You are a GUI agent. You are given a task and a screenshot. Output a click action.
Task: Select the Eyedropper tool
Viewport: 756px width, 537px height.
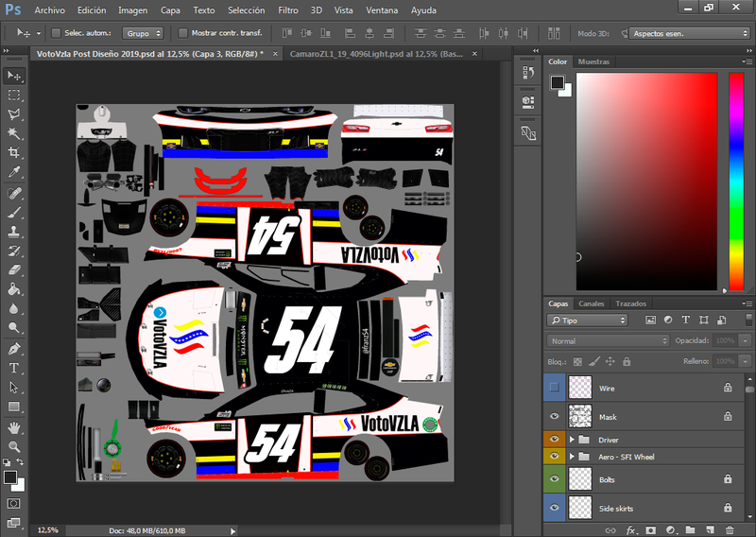click(14, 172)
